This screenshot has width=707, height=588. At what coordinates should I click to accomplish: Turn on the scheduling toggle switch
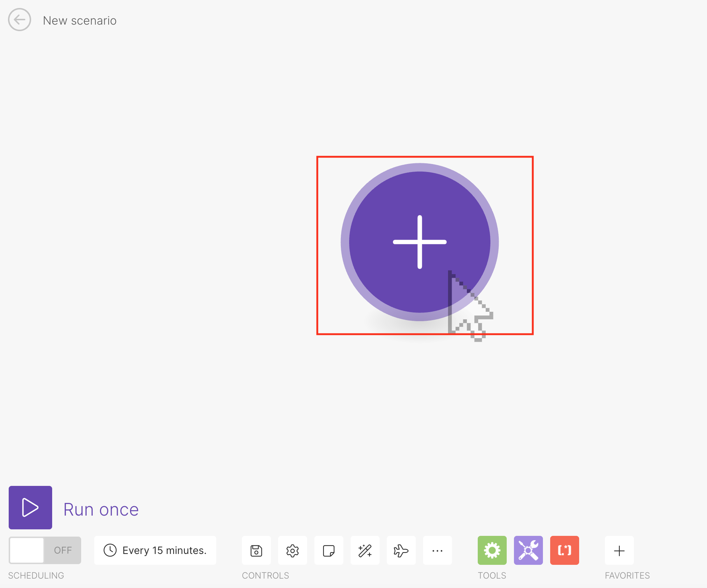click(x=27, y=550)
